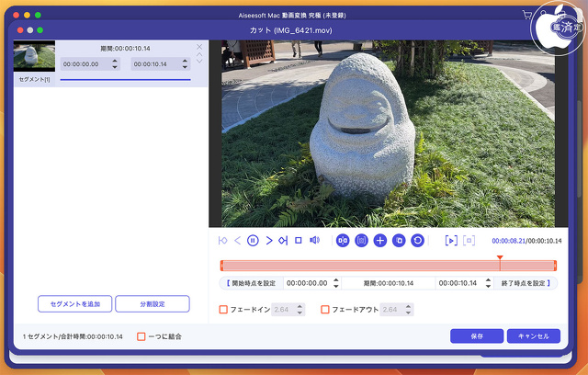
Task: Click inside the pink timeline range bar
Action: tap(389, 266)
